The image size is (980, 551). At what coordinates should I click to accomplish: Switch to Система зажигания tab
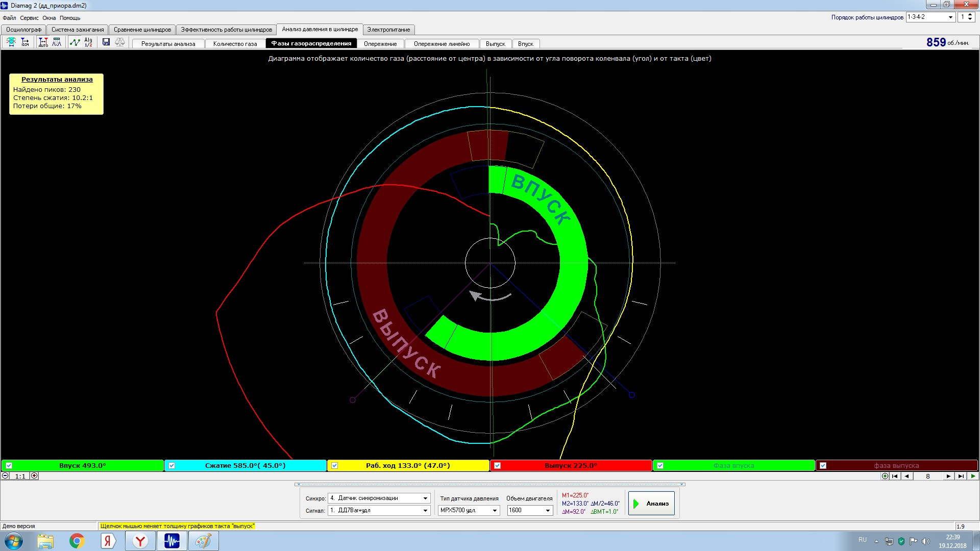78,30
